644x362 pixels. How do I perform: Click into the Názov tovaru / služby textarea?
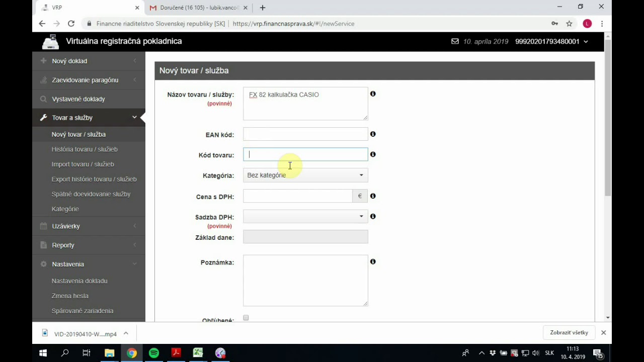pos(305,104)
